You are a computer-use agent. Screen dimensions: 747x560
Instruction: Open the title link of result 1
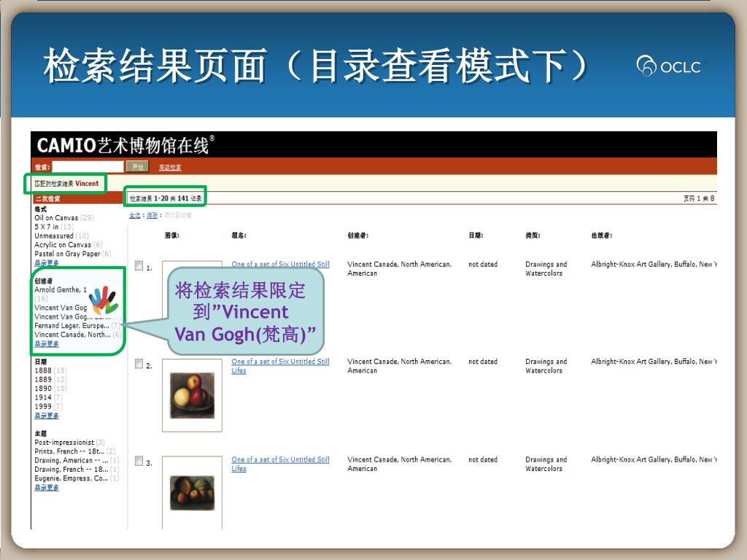280,264
